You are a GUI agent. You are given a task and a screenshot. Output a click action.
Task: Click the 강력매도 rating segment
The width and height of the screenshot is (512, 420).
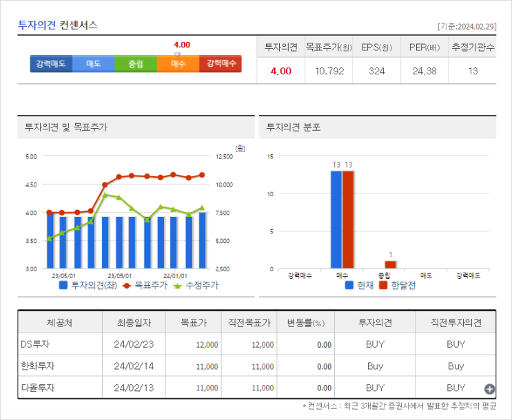click(x=51, y=63)
